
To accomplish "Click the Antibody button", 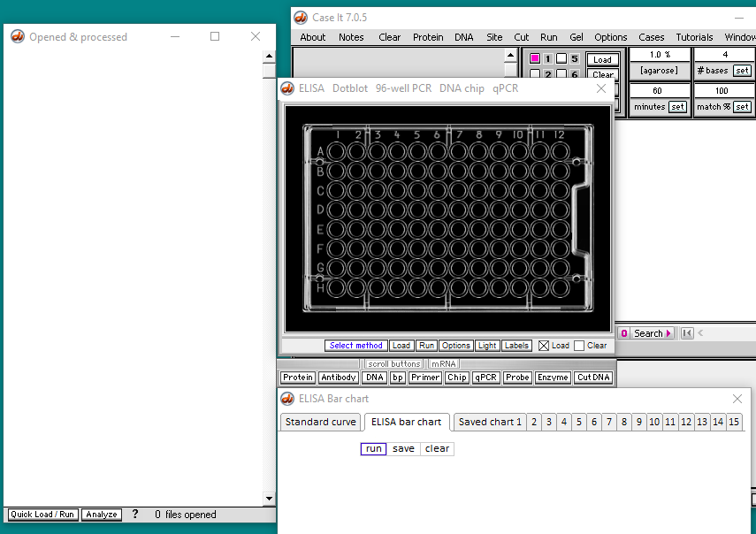I will tap(339, 378).
